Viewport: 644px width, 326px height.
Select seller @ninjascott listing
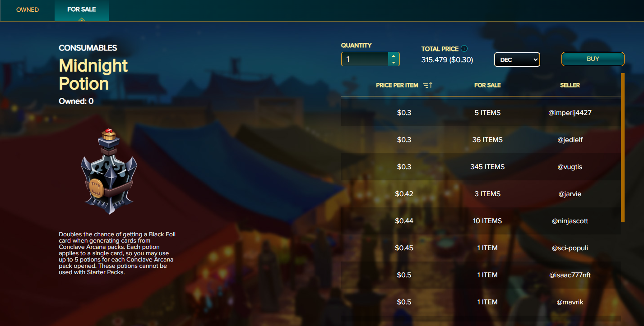[481, 221]
